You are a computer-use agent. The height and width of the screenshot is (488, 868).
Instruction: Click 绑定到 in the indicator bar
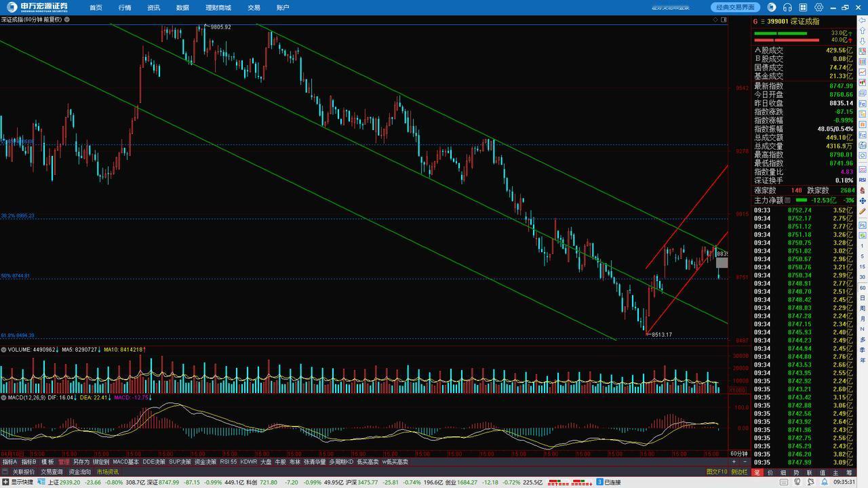[101, 462]
